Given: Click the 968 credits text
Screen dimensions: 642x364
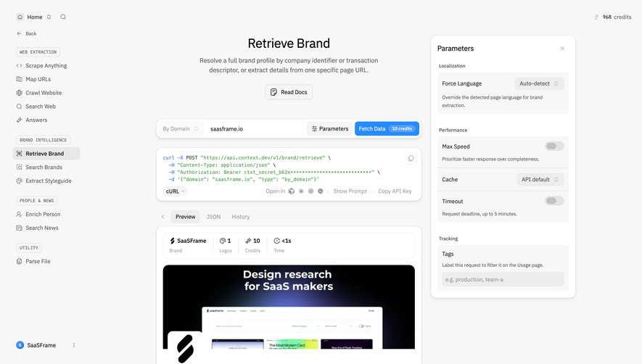Looking at the screenshot, I should pos(617,17).
